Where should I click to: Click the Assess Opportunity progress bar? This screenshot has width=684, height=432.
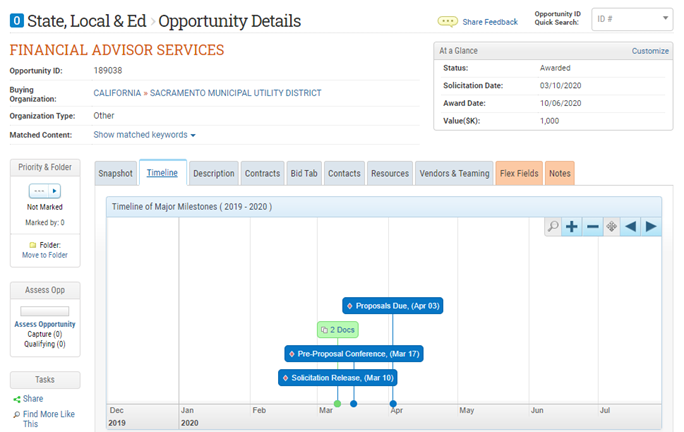45,311
